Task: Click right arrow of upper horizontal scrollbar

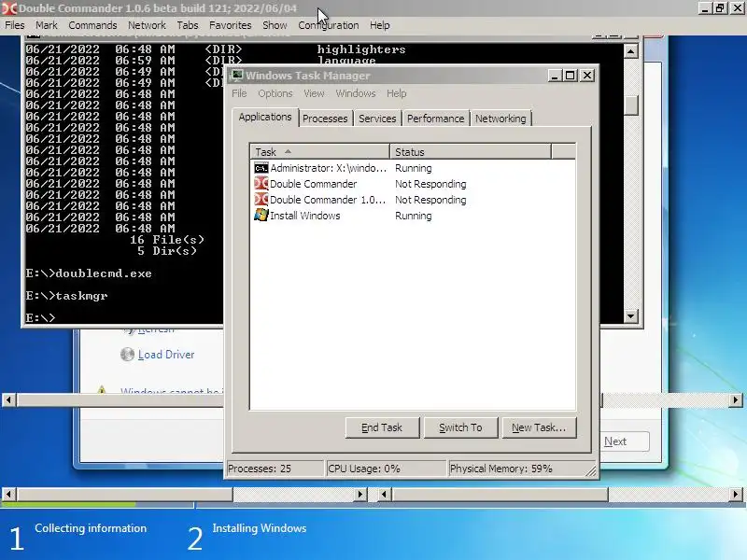Action: click(x=736, y=400)
